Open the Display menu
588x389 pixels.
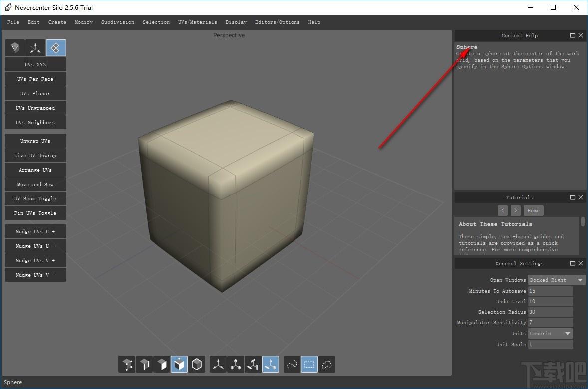click(236, 22)
